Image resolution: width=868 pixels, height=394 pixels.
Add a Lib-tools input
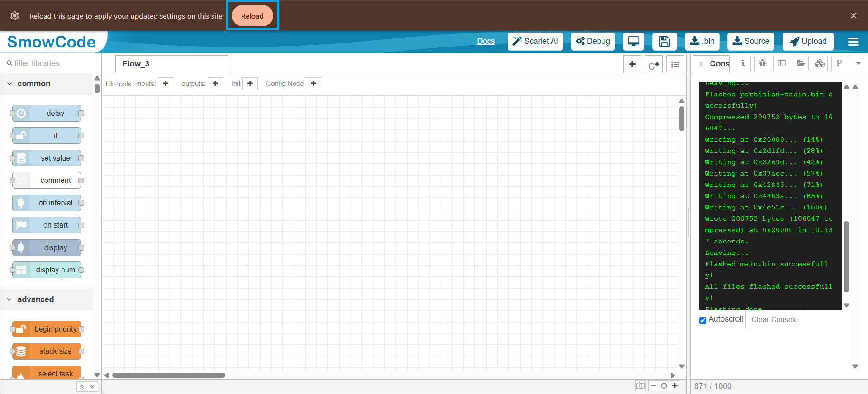[166, 84]
